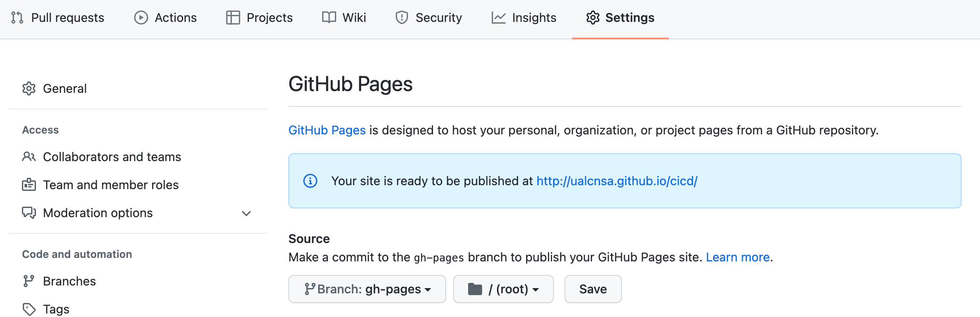The image size is (980, 317).
Task: Click the Actions play icon
Action: pos(141,18)
